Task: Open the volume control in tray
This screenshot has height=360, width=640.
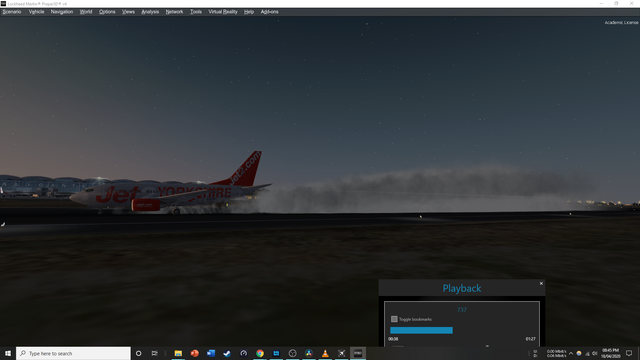Action: click(x=595, y=353)
